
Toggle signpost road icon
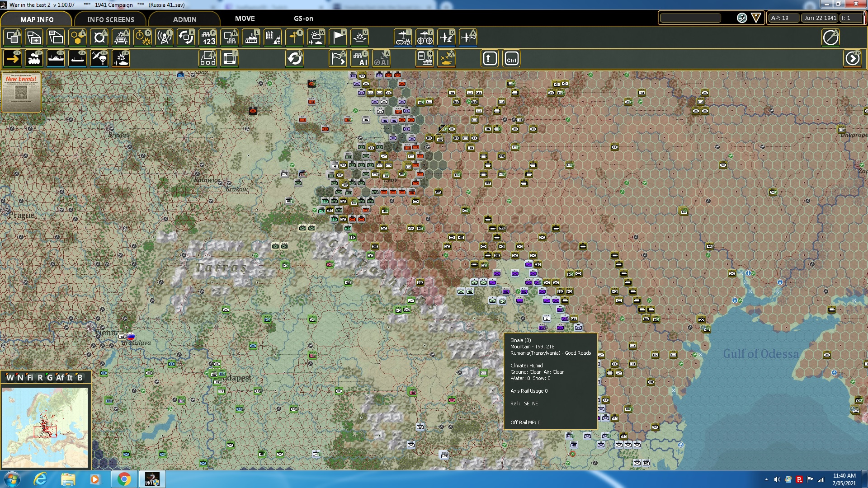(x=295, y=38)
